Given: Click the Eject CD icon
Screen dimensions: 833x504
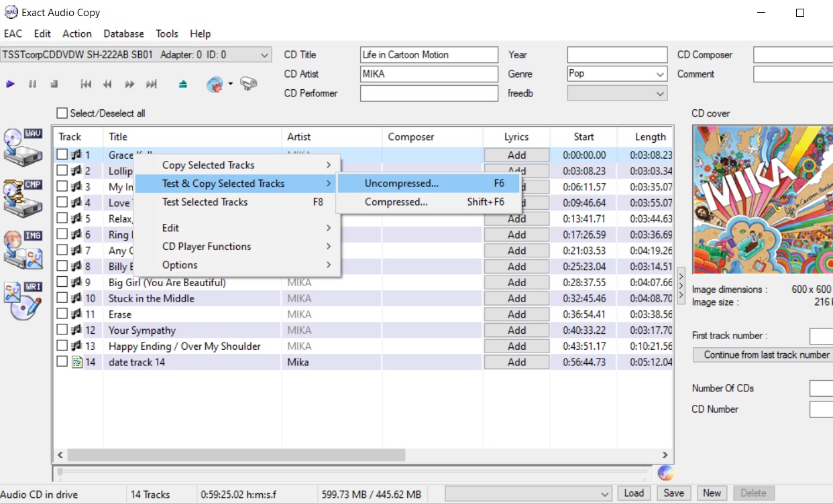Looking at the screenshot, I should click(183, 84).
